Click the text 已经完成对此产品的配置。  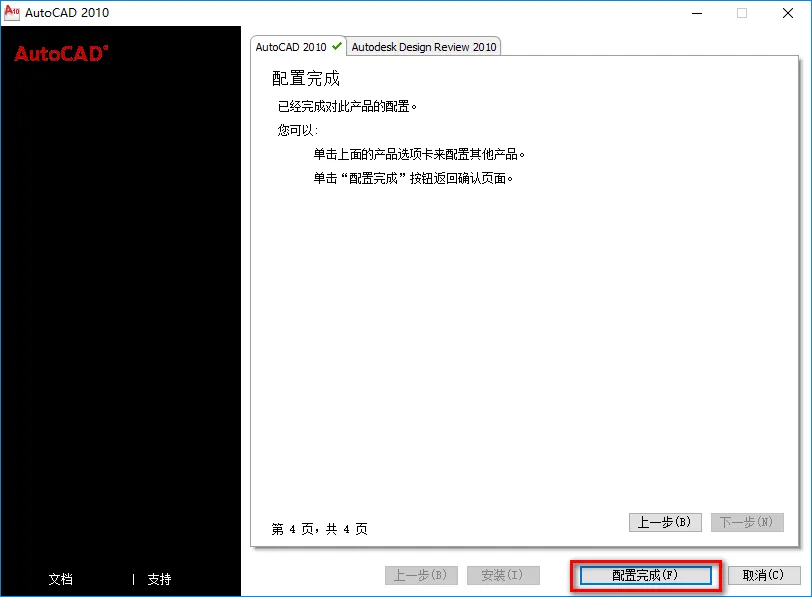[x=347, y=106]
